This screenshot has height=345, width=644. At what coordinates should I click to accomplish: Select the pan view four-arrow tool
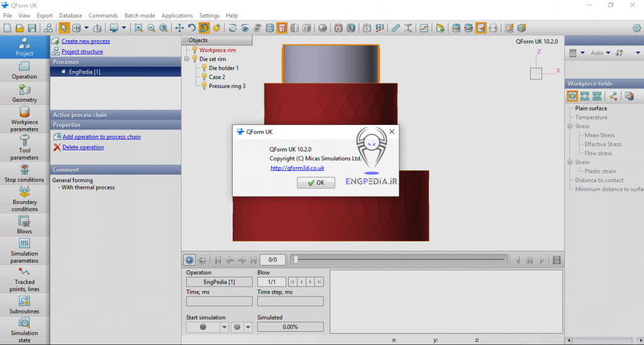click(179, 28)
